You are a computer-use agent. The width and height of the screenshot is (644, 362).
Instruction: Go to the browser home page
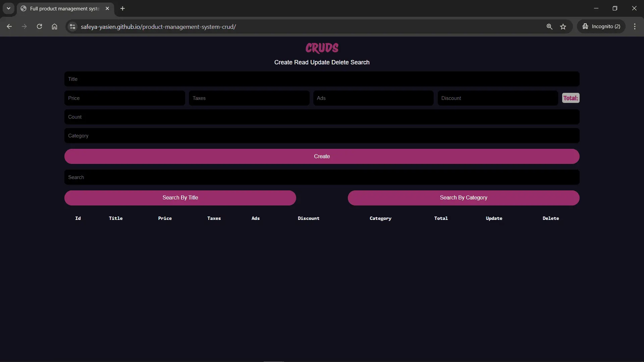tap(54, 26)
